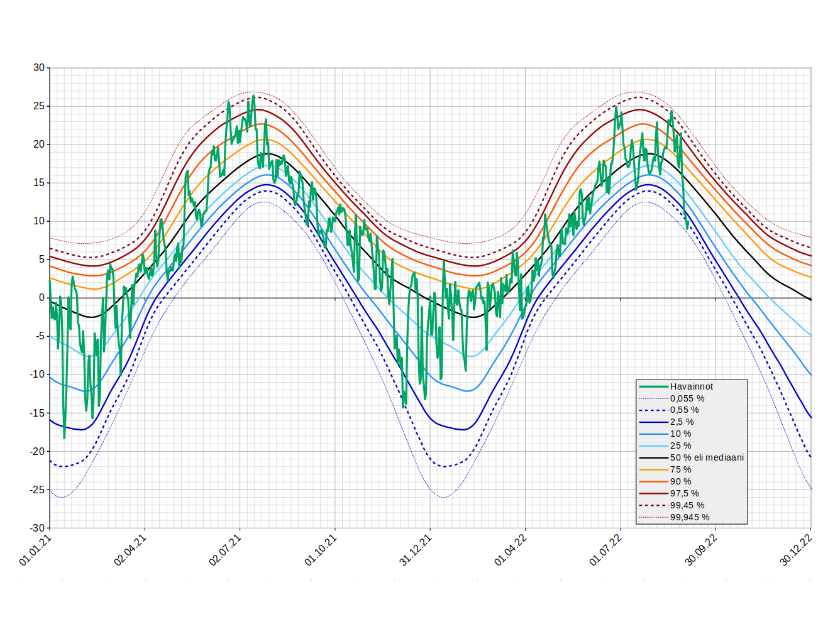
Task: Select the 2,5 % legend entry
Action: click(x=682, y=422)
